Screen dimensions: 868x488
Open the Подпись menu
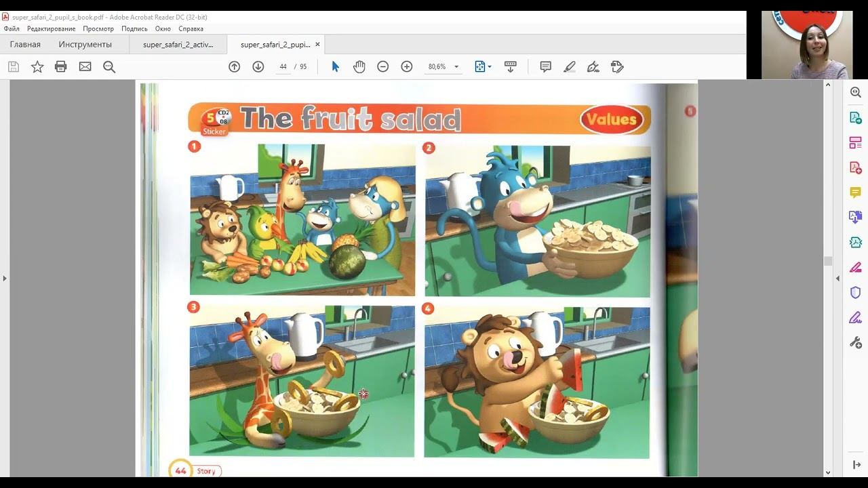point(134,28)
